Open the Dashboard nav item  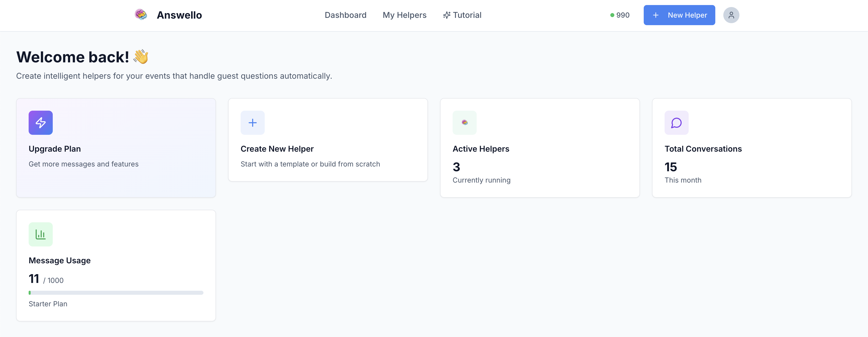click(x=345, y=15)
